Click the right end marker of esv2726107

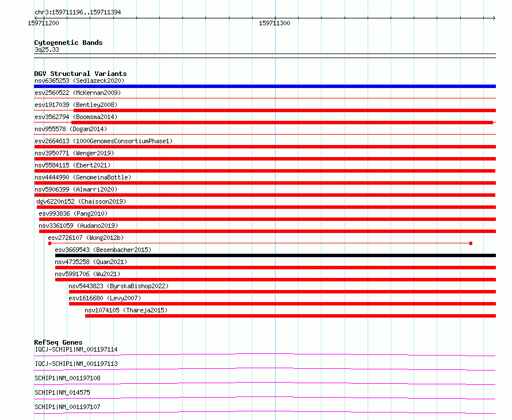pyautogui.click(x=471, y=243)
